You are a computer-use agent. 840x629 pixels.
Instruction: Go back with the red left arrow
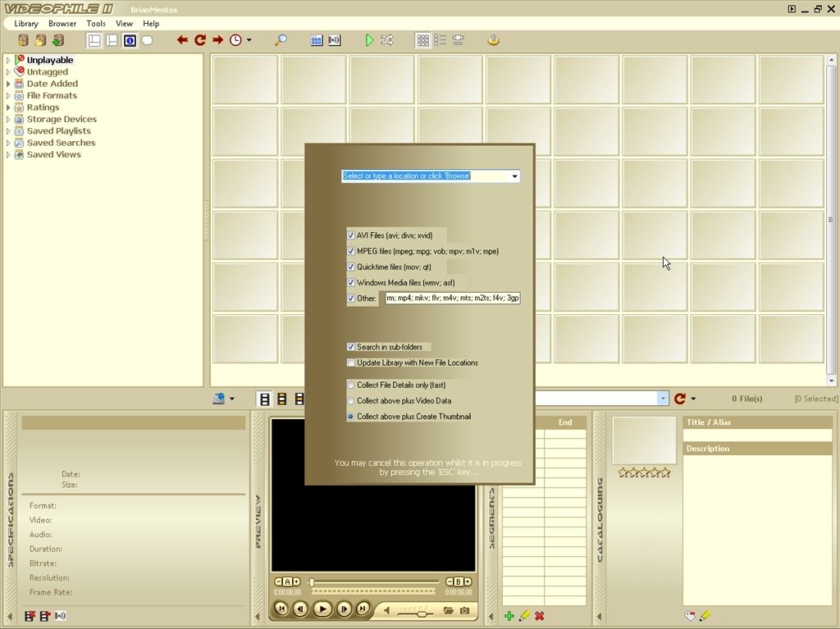pos(183,40)
